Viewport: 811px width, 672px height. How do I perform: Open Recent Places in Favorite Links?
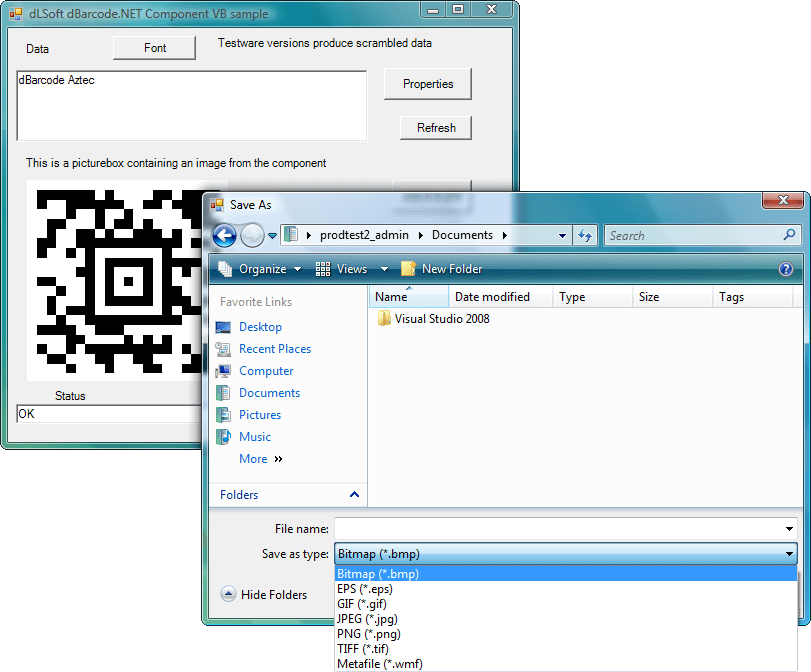click(275, 349)
